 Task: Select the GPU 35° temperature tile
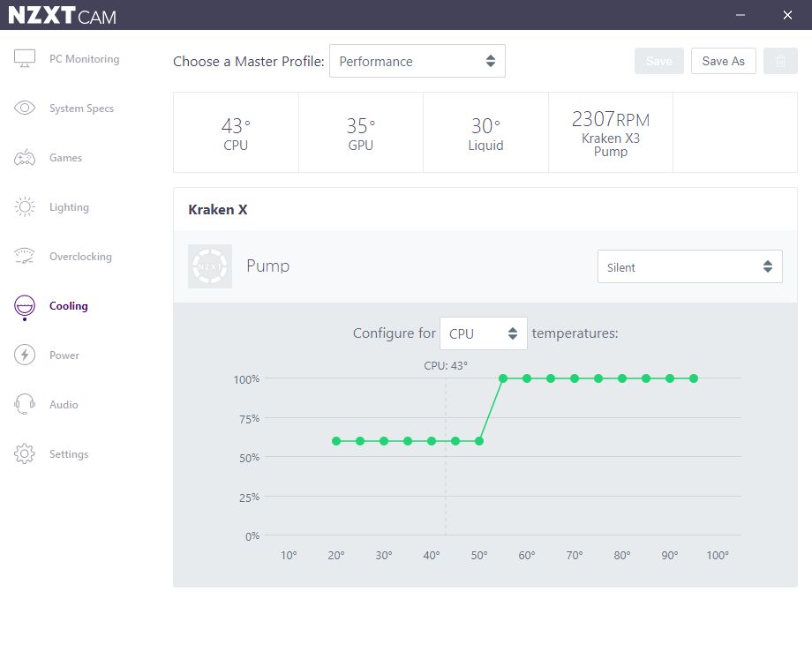(x=361, y=132)
